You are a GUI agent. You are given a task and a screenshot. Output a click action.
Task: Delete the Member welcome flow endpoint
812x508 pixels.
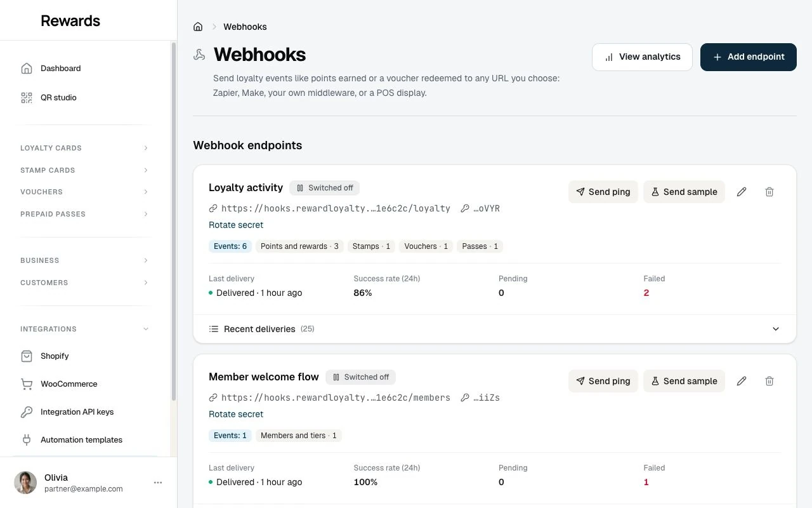[x=769, y=381]
